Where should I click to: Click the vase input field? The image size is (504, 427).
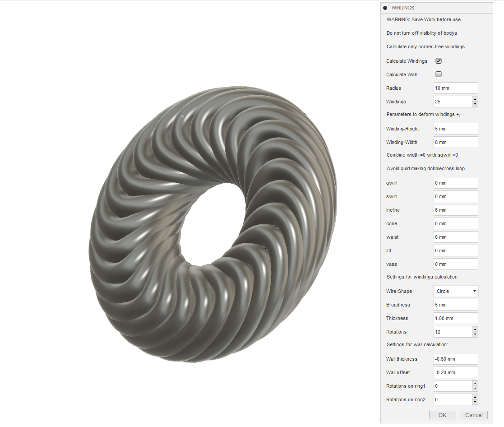point(455,264)
